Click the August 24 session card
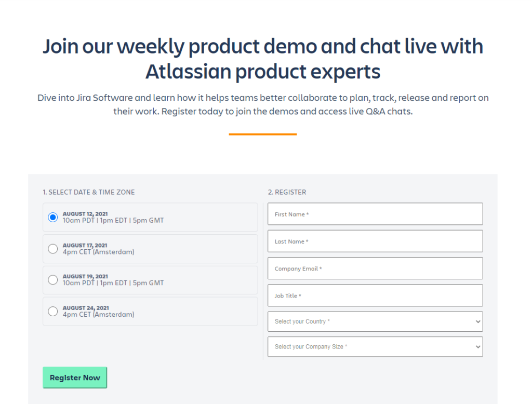 150,311
